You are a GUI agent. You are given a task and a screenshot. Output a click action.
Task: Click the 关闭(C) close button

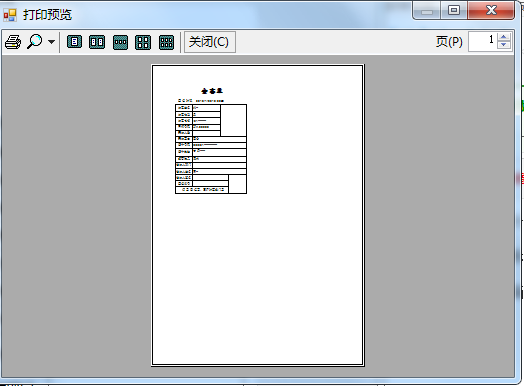[x=210, y=42]
